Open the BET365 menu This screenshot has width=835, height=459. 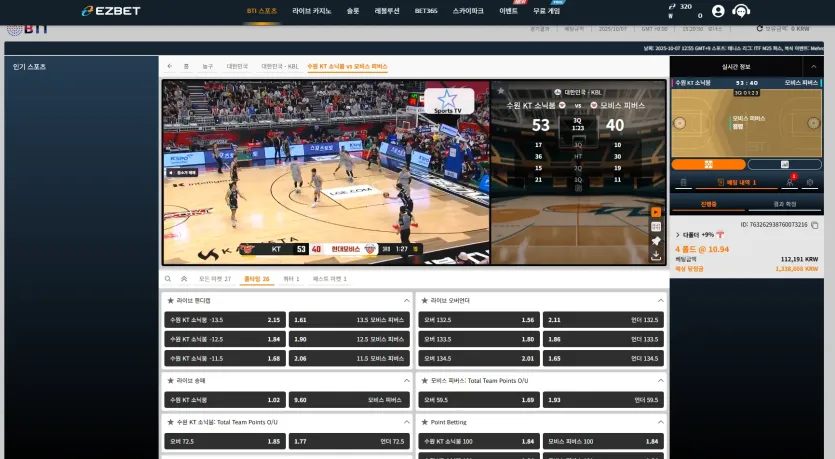[426, 11]
